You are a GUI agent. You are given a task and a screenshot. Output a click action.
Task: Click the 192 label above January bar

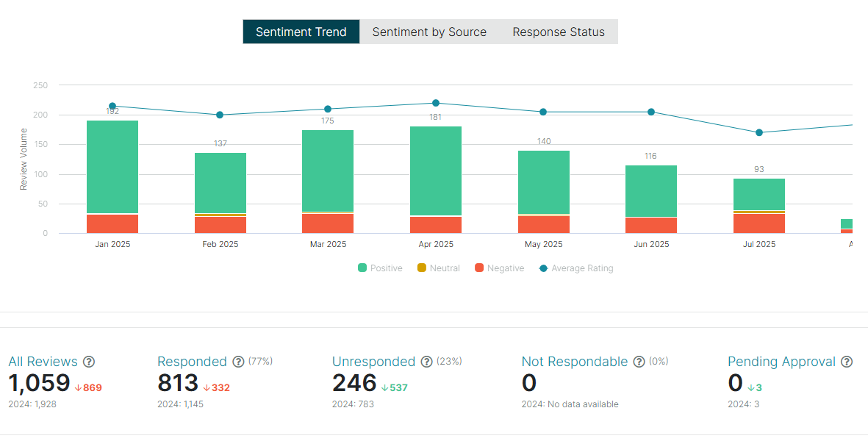(112, 111)
